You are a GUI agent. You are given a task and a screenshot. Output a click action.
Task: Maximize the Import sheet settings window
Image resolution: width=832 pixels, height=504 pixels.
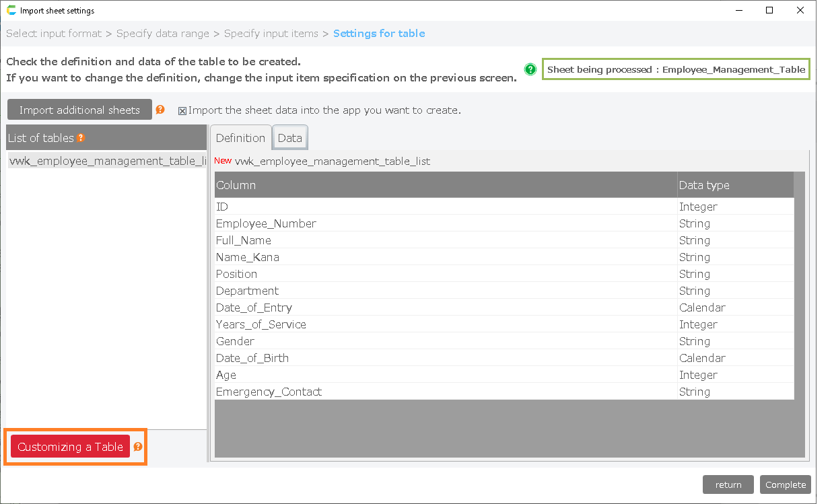click(x=769, y=10)
